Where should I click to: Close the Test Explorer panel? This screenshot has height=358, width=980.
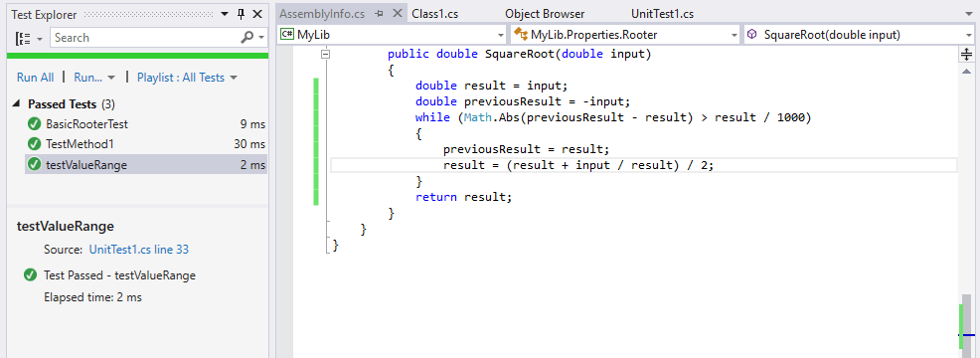click(257, 14)
